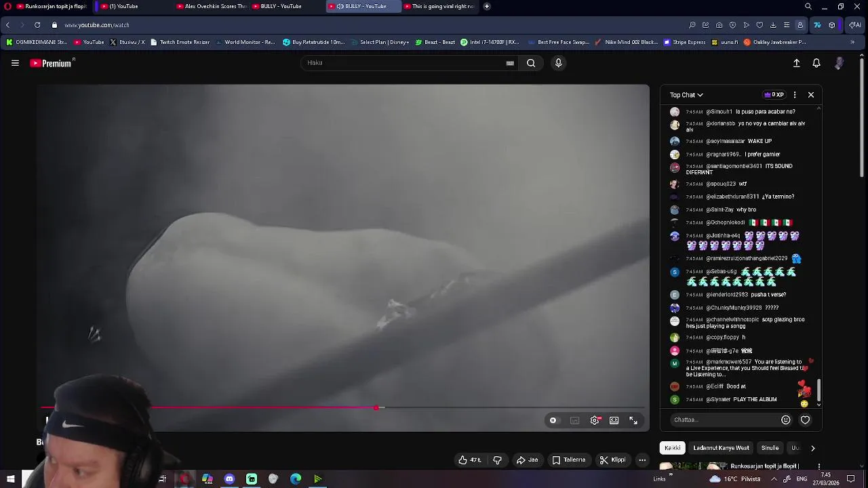Create a clip with Klippi button
Viewport: 868px width, 488px height.
tap(612, 460)
